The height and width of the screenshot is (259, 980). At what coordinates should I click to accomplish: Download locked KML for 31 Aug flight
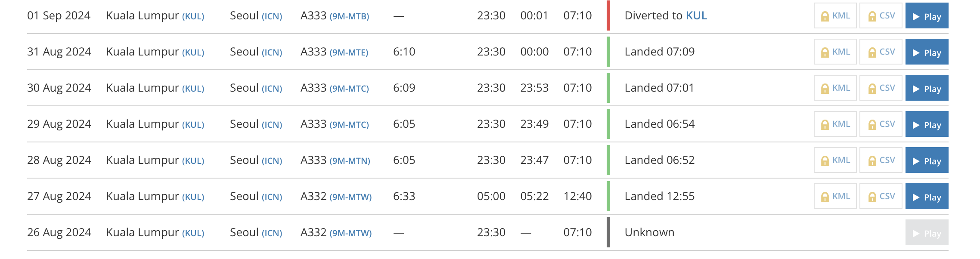(835, 52)
